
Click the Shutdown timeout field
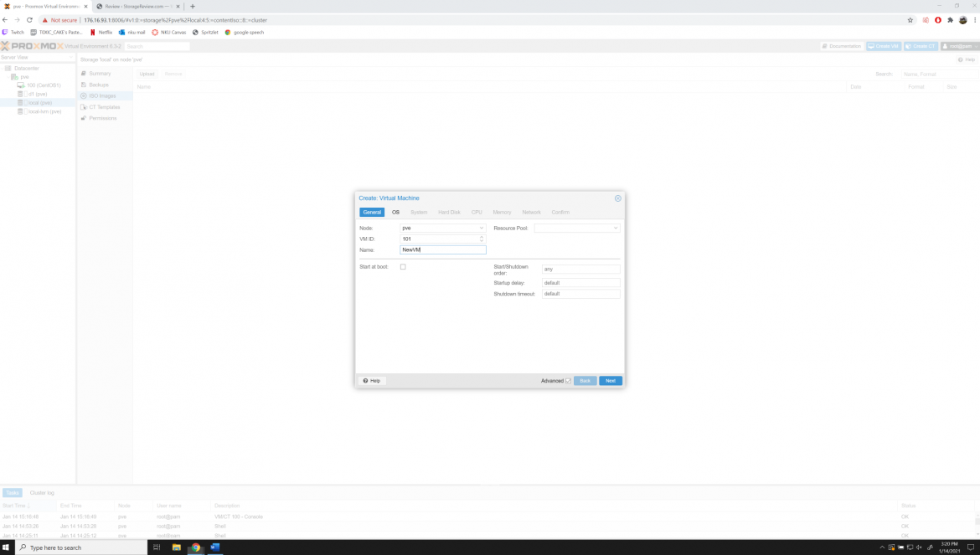(x=580, y=294)
